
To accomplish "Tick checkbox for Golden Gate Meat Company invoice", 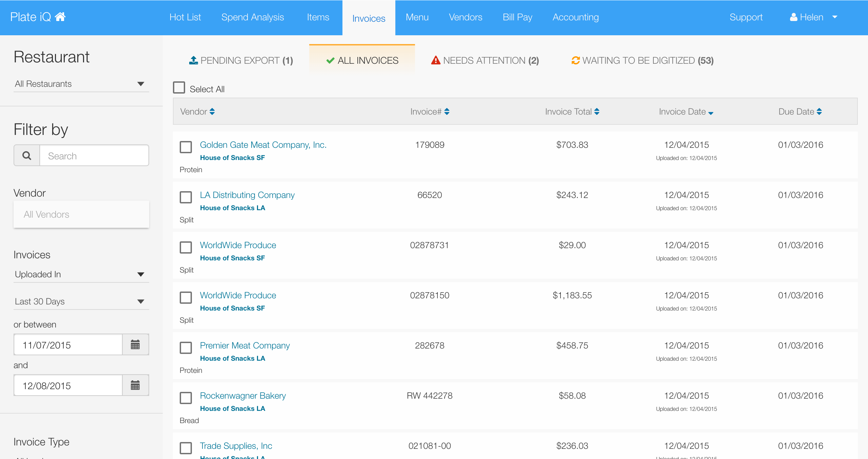I will pos(186,147).
